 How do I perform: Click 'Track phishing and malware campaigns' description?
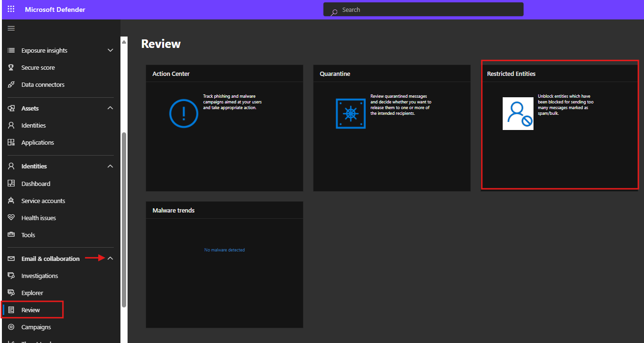pos(232,102)
